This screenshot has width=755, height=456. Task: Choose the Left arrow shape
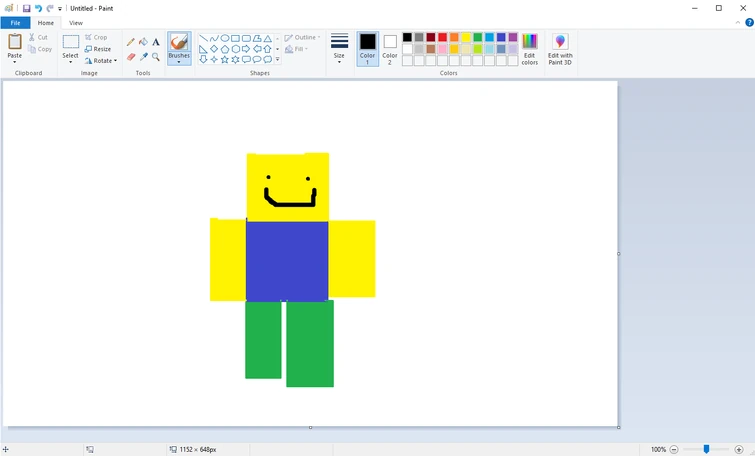257,49
